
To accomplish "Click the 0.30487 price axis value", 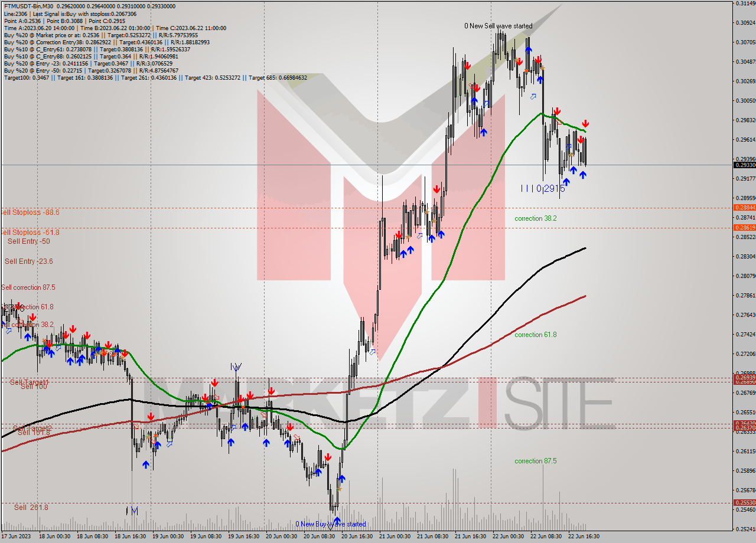I will pyautogui.click(x=745, y=62).
